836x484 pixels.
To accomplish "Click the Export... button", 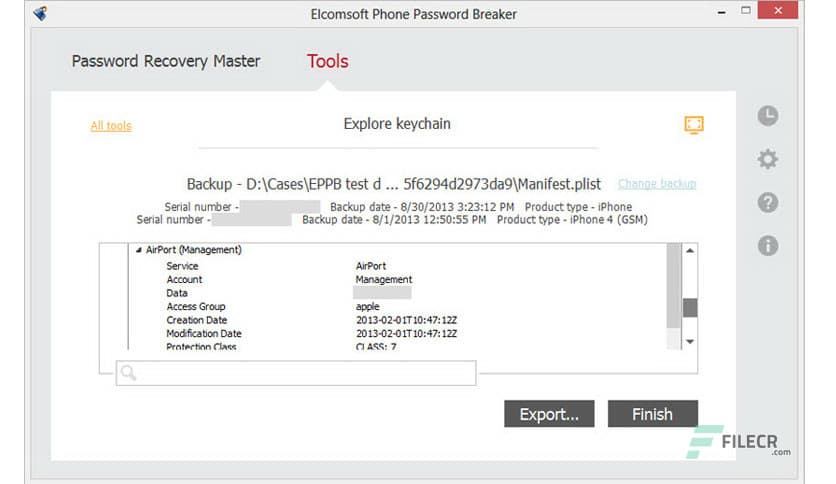I will tap(549, 414).
